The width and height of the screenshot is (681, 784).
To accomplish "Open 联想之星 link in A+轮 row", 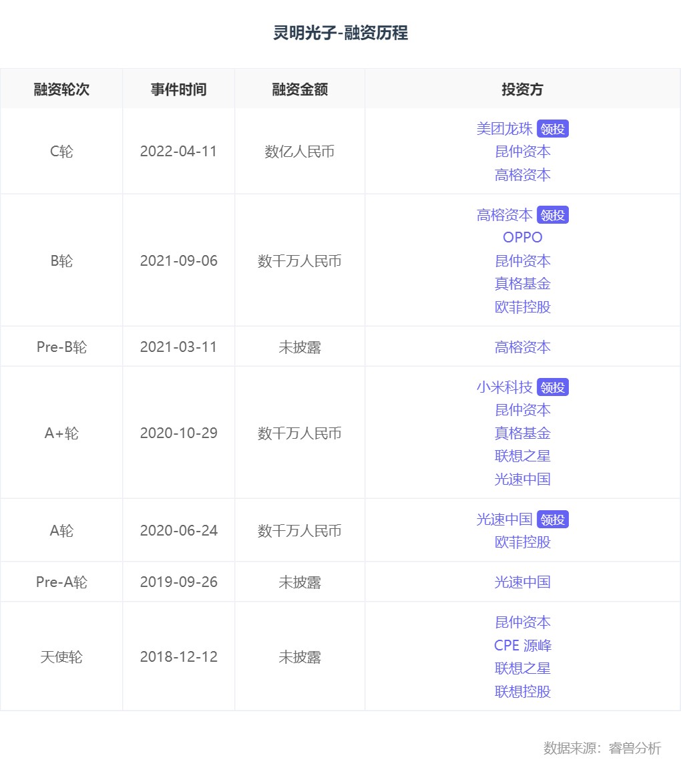I will (523, 456).
